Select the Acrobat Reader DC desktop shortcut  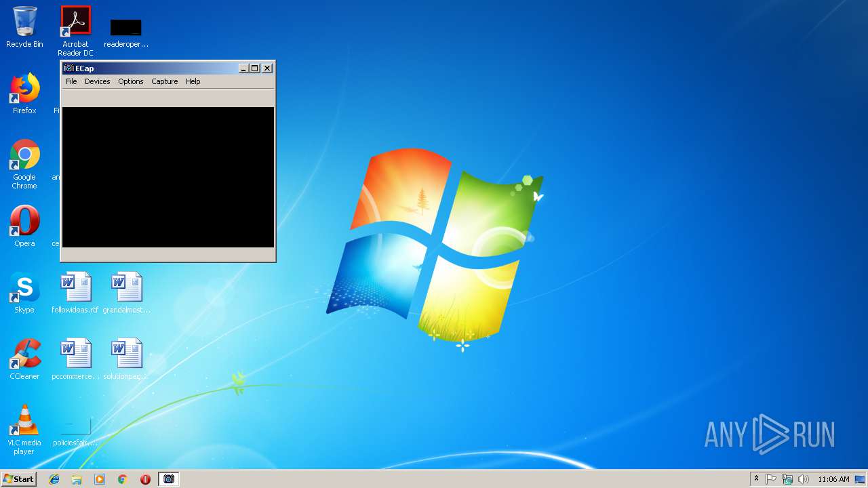click(x=75, y=31)
